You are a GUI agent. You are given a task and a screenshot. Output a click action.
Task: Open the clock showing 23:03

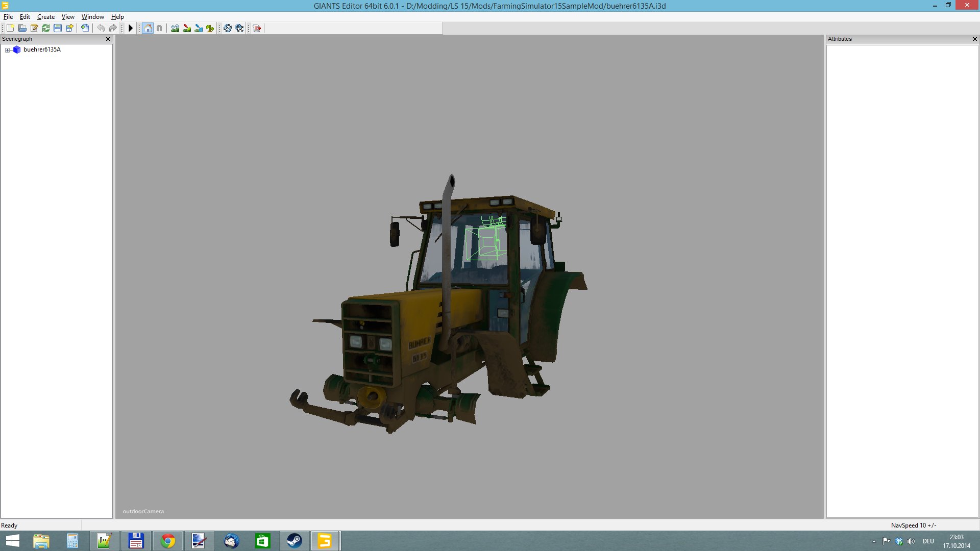click(957, 541)
